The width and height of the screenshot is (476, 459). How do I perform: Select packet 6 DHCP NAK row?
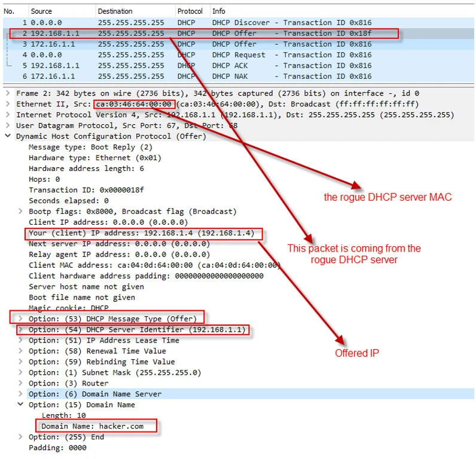179,76
